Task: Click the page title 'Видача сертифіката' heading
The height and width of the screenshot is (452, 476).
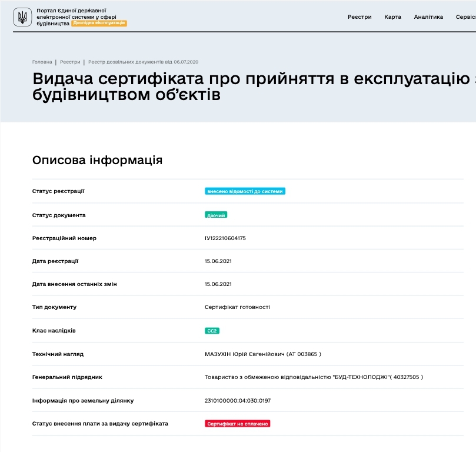Action: (x=254, y=87)
